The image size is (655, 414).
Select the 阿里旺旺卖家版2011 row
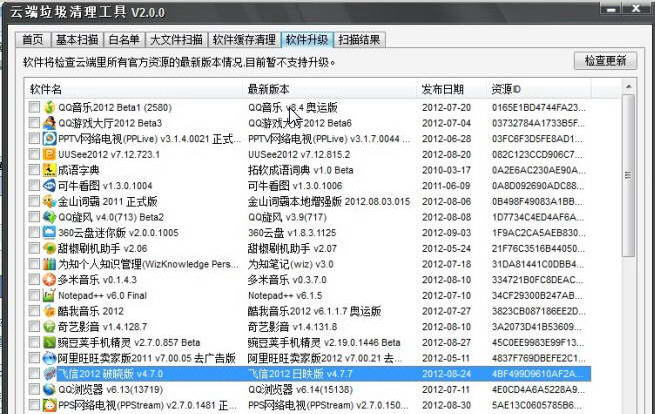pos(130,358)
